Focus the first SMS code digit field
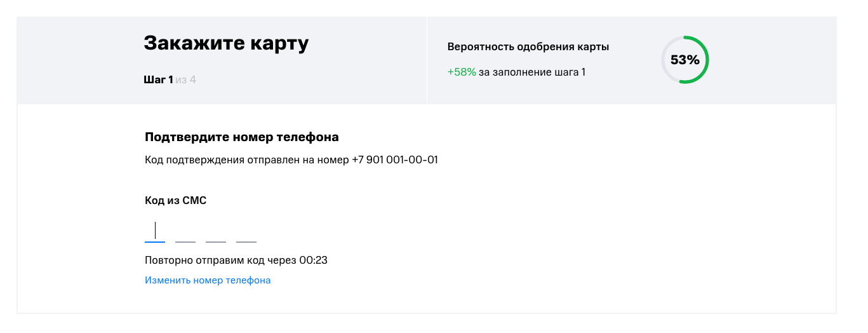Image resolution: width=868 pixels, height=333 pixels. (155, 231)
